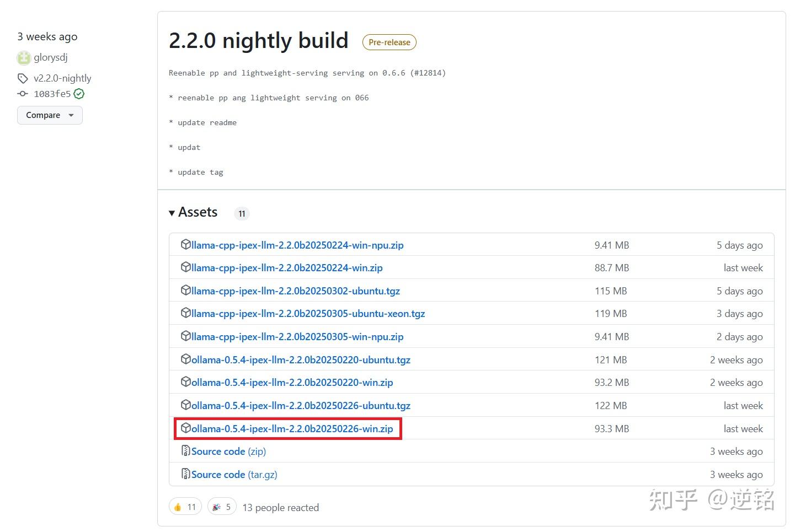Click package icon beside llama-cpp 20250305-win-npu.zip

186,336
